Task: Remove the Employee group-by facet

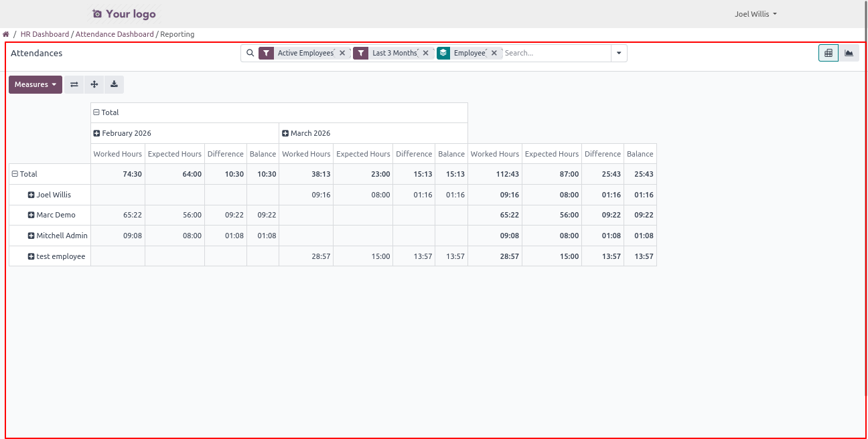Action: pos(494,54)
